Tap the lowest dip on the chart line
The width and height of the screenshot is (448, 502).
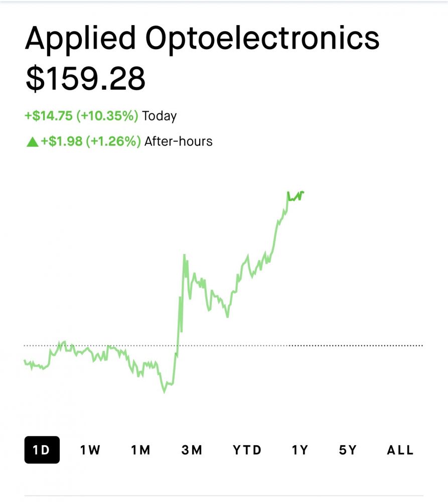164,392
